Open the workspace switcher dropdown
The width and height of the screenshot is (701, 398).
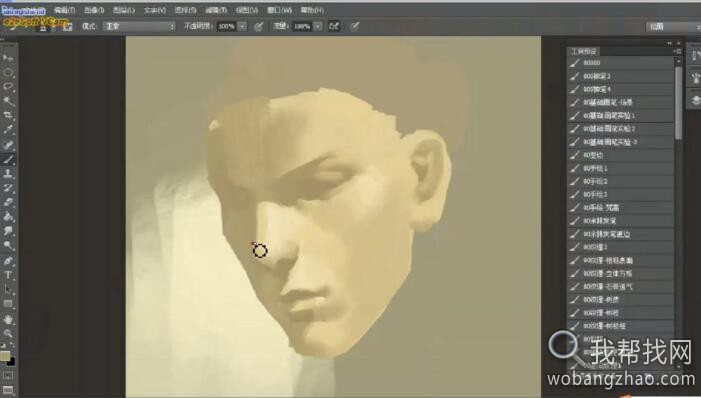(x=673, y=27)
